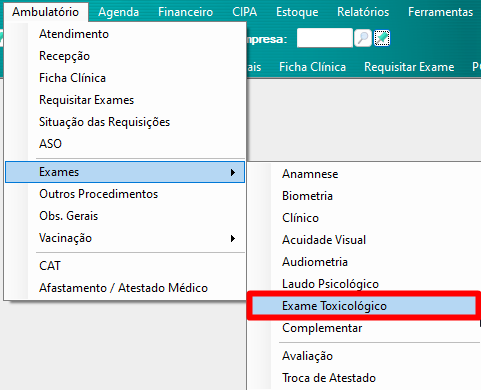481x390 pixels.
Task: Click the Empresa input field
Action: pos(325,38)
